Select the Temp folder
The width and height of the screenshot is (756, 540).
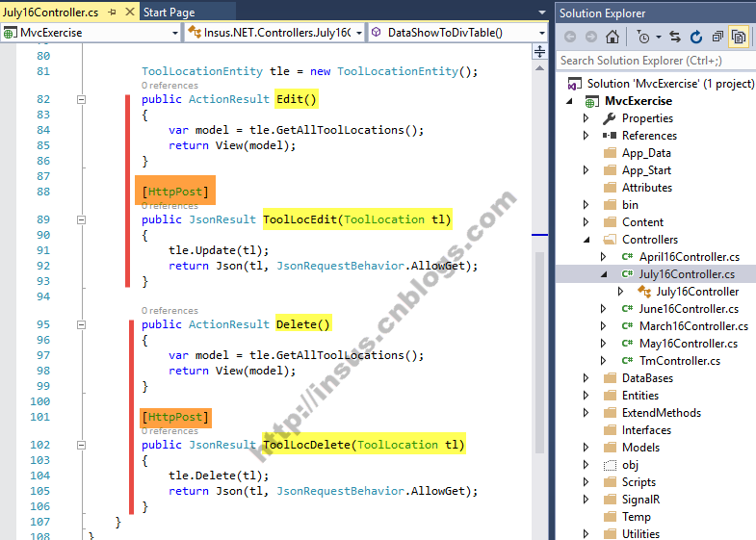(637, 517)
